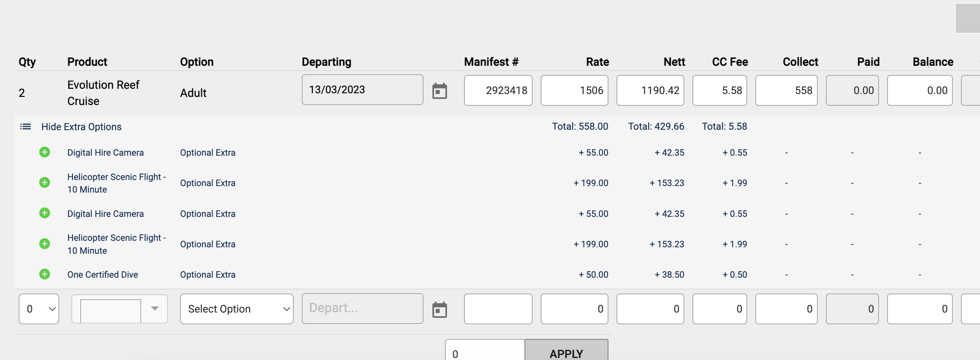980x360 pixels.
Task: Open calendar icon beside 13/03/2023 date
Action: [439, 91]
